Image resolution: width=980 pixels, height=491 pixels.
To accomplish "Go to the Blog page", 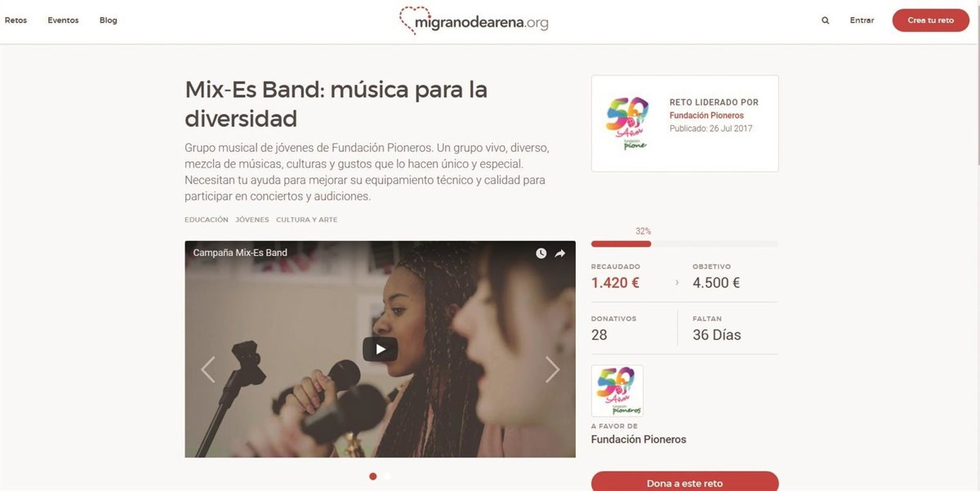I will click(x=109, y=20).
